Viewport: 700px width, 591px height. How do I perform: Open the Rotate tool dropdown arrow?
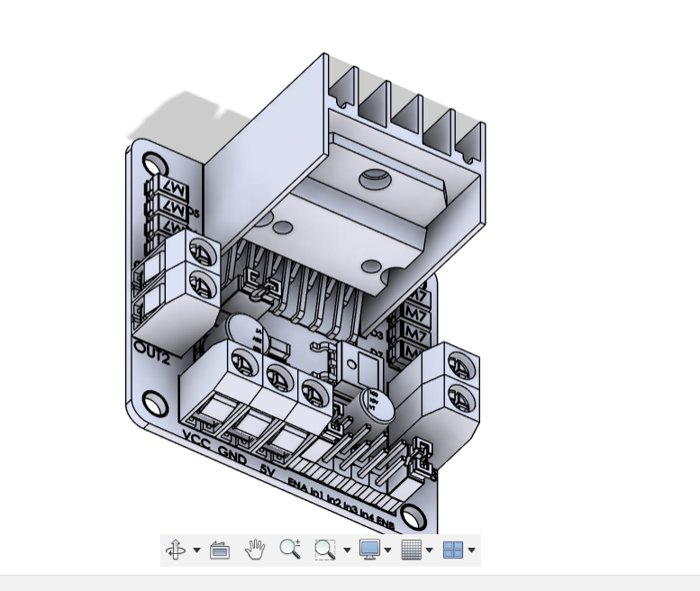(197, 550)
